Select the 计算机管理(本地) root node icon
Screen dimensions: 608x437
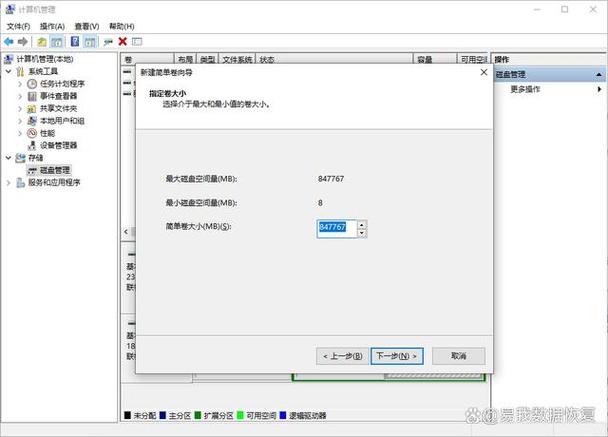[9, 59]
